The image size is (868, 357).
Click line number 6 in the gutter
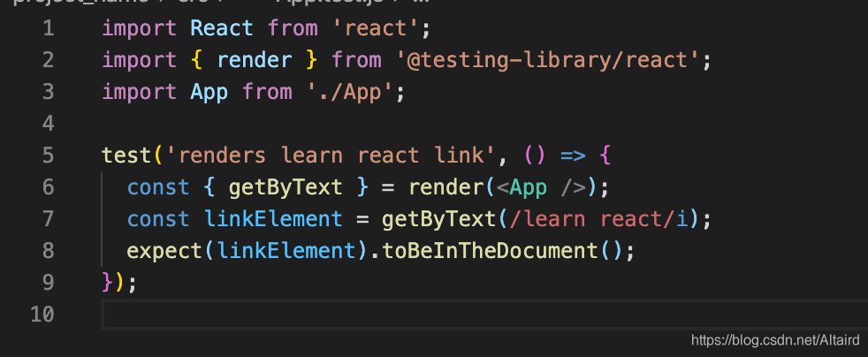[x=48, y=187]
